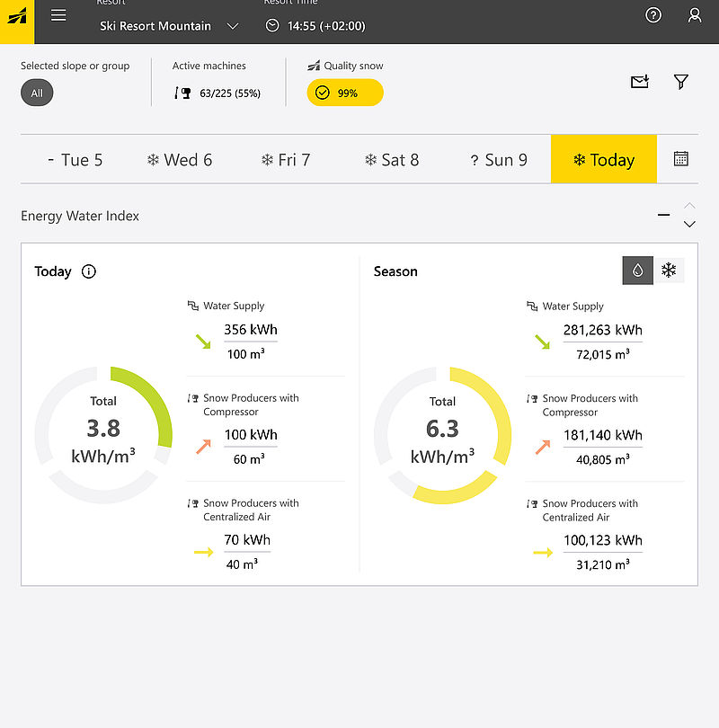Select the Fri 7 day tab
Image resolution: width=719 pixels, height=728 pixels.
click(x=286, y=159)
